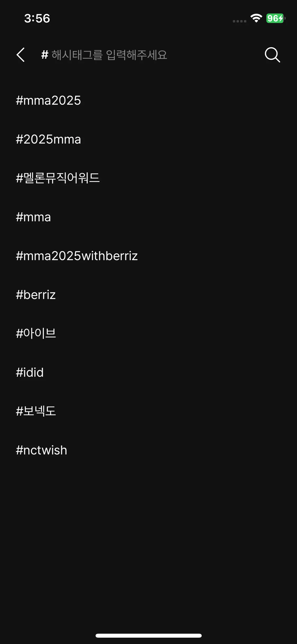Viewport: 297px width, 644px height.
Task: Select the #berriz hashtag
Action: click(36, 295)
